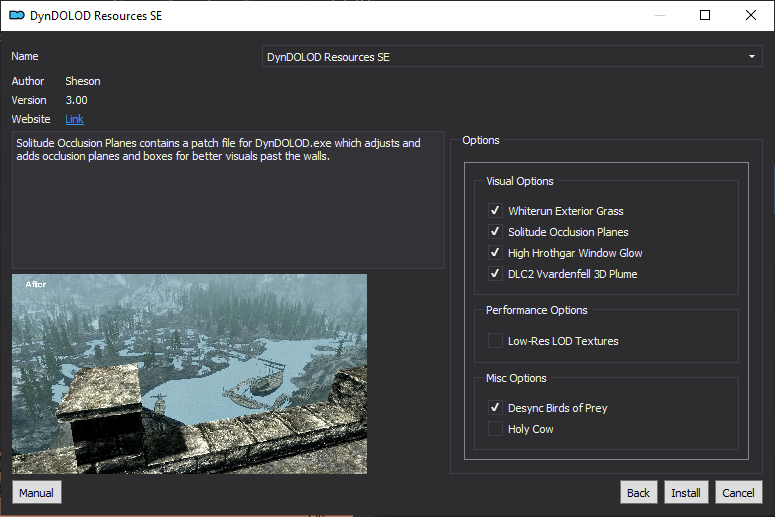Click the Misc Options group label
Screen dimensions: 775x517
pyautogui.click(x=516, y=378)
